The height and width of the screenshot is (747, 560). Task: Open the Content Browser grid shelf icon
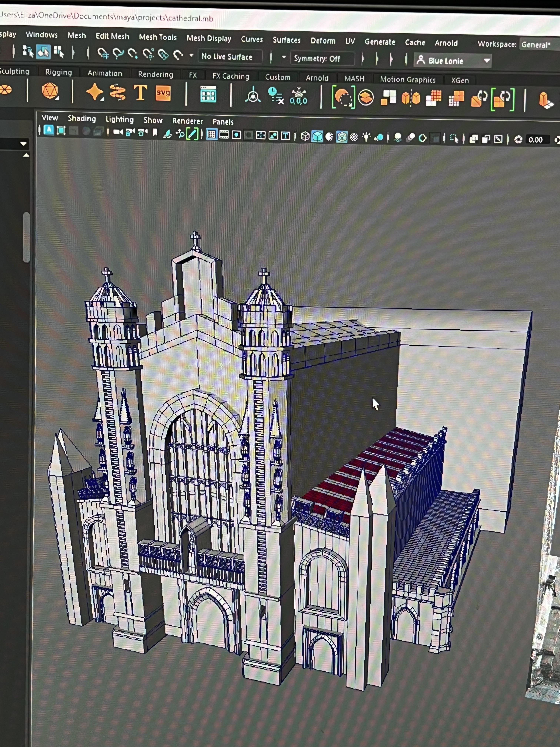[x=208, y=94]
